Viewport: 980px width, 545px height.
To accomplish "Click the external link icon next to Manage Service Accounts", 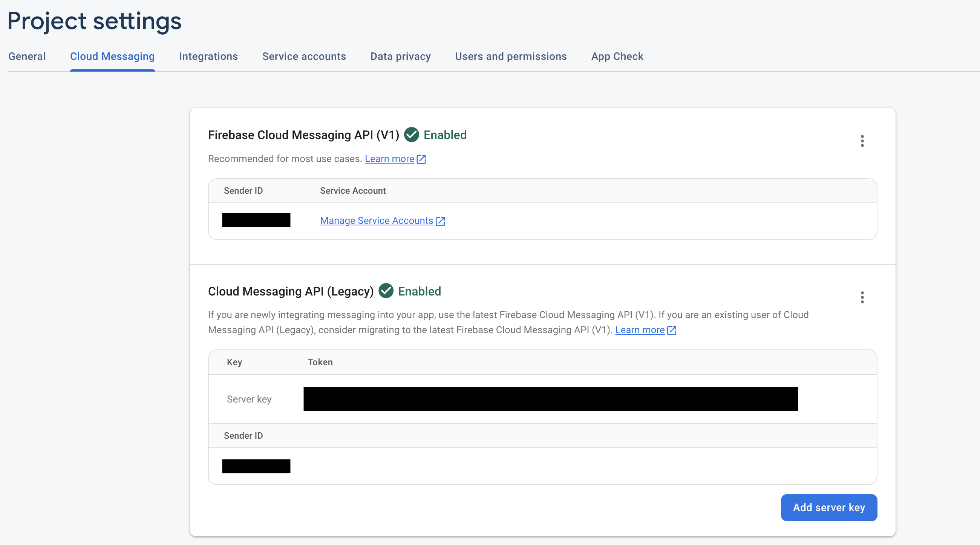I will (x=441, y=221).
